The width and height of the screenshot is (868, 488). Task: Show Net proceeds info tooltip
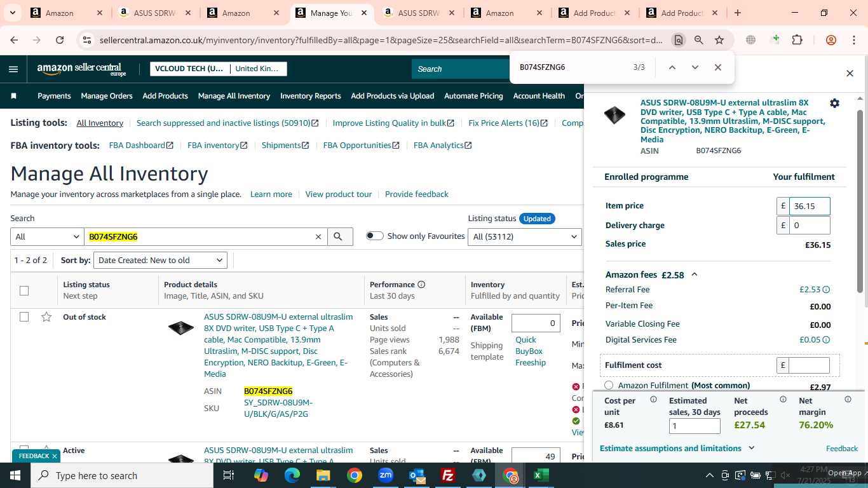(783, 400)
